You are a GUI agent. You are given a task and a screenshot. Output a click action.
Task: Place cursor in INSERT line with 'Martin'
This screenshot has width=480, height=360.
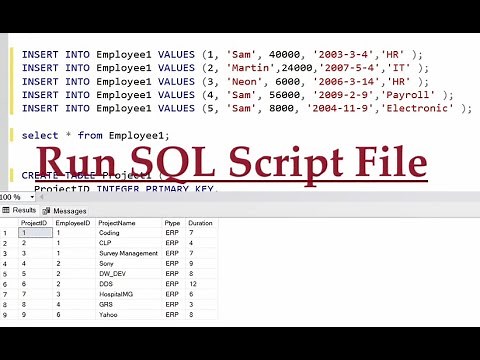point(225,68)
